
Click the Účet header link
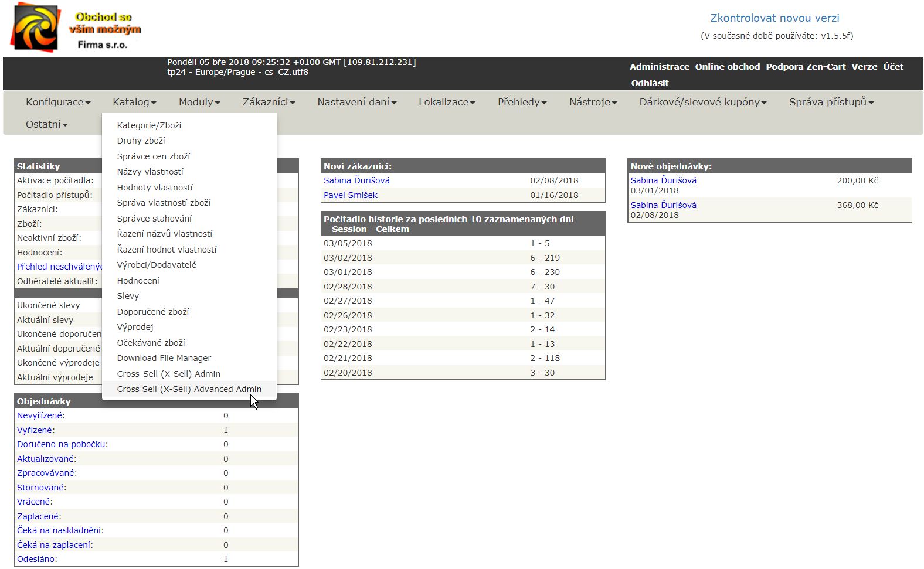coord(893,67)
